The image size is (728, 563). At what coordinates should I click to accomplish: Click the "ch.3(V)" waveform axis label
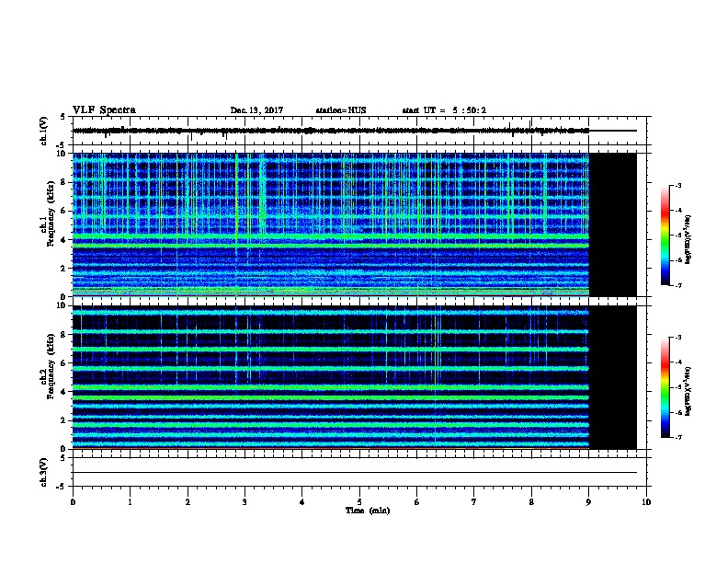coord(43,472)
